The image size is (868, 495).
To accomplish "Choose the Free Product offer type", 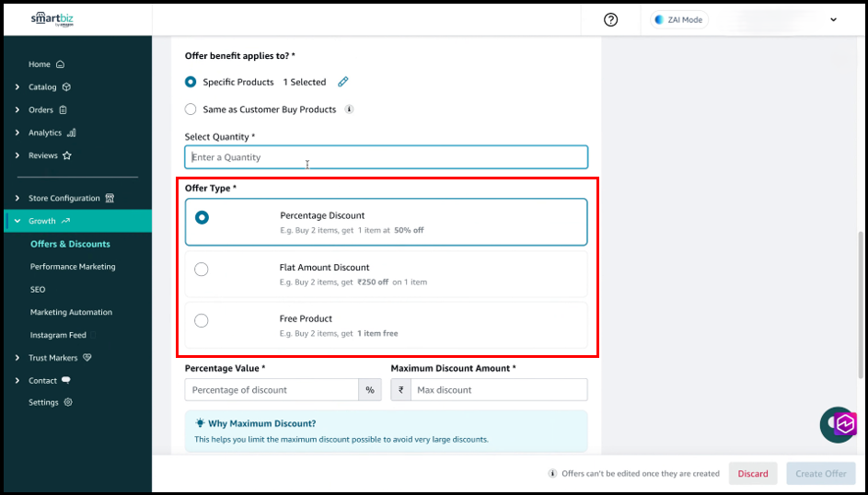I will click(x=202, y=320).
